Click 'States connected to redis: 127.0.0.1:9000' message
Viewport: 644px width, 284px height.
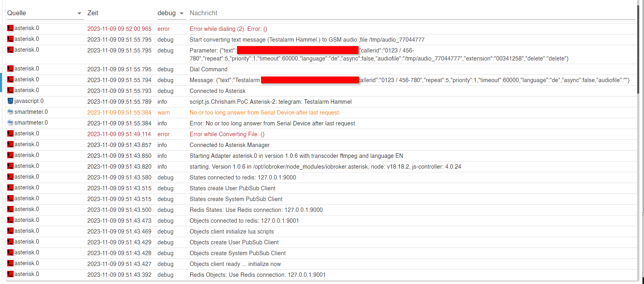(x=243, y=177)
